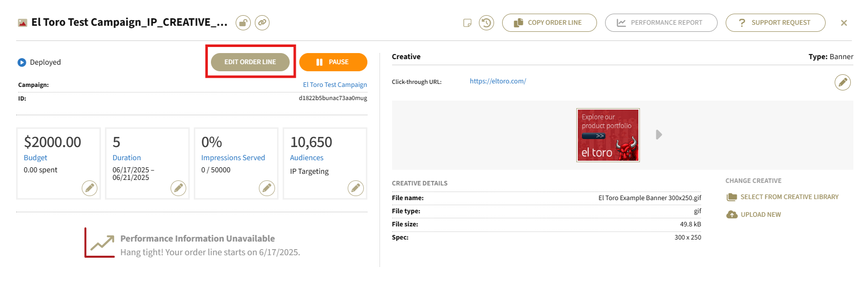Click the image icon before title
The width and height of the screenshot is (868, 283).
pyautogui.click(x=22, y=23)
